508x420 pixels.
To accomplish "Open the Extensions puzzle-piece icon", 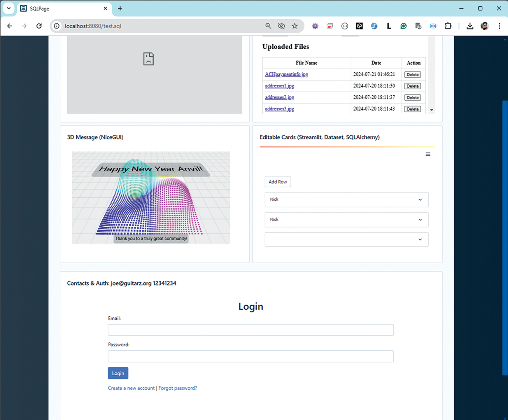I will click(x=448, y=26).
